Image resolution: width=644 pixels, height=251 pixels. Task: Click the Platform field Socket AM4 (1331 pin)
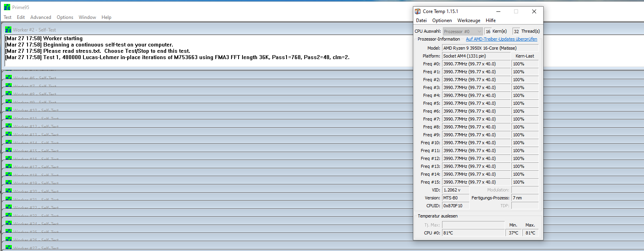point(476,56)
